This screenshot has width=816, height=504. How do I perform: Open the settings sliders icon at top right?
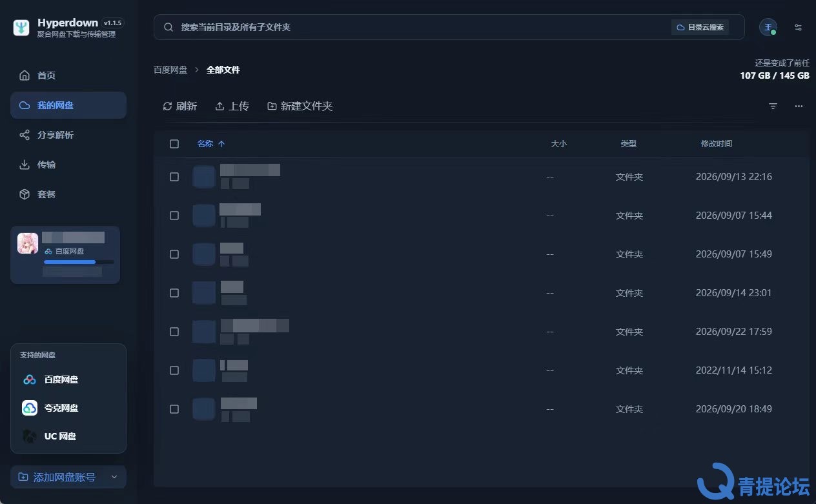(x=799, y=27)
